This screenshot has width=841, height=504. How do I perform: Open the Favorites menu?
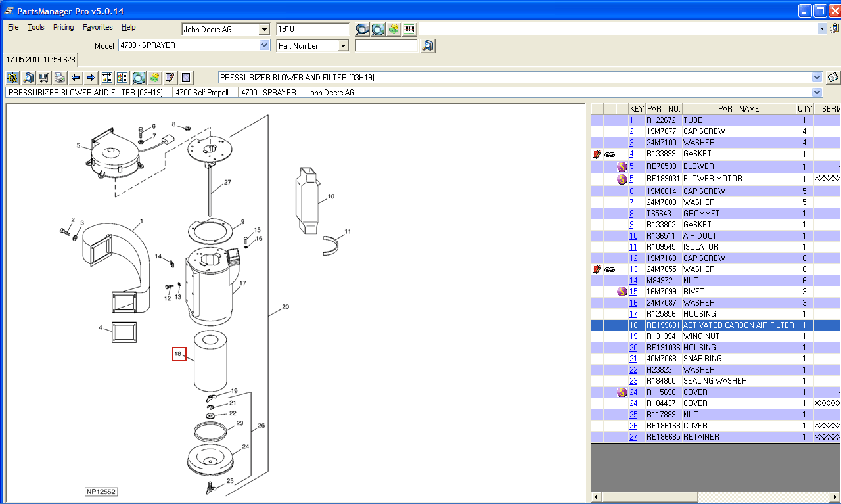(97, 27)
